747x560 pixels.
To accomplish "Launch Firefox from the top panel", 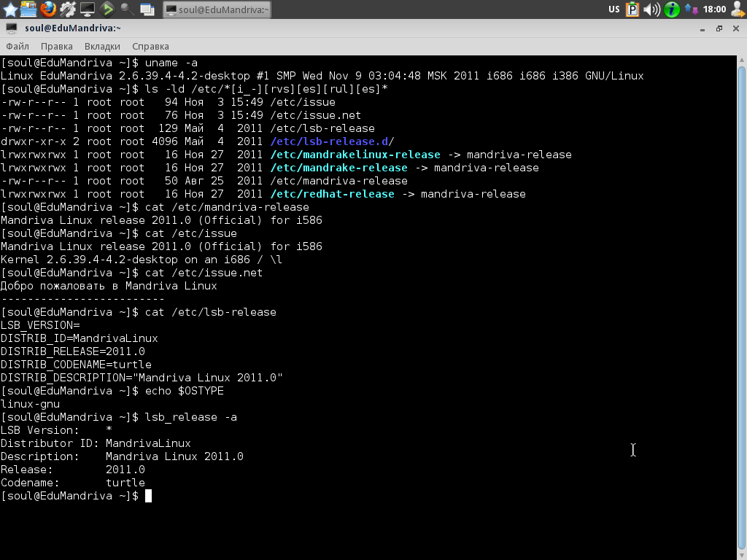I will 48,9.
